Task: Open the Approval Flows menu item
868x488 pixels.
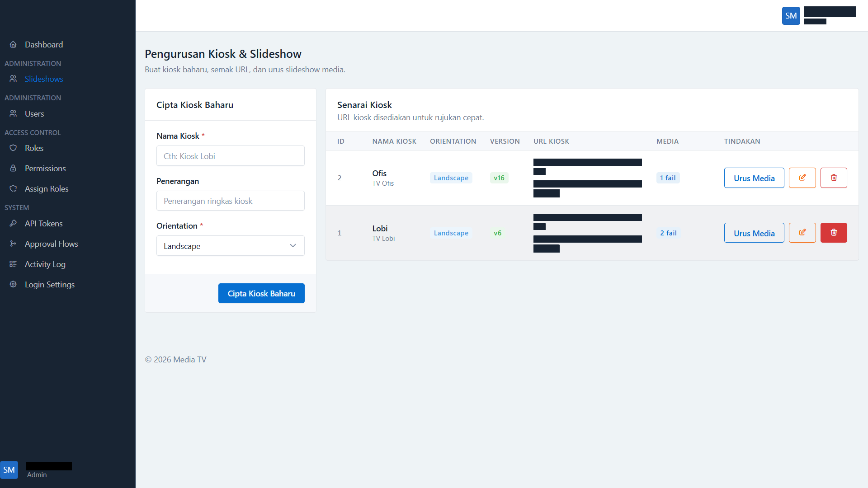Action: click(52, 244)
